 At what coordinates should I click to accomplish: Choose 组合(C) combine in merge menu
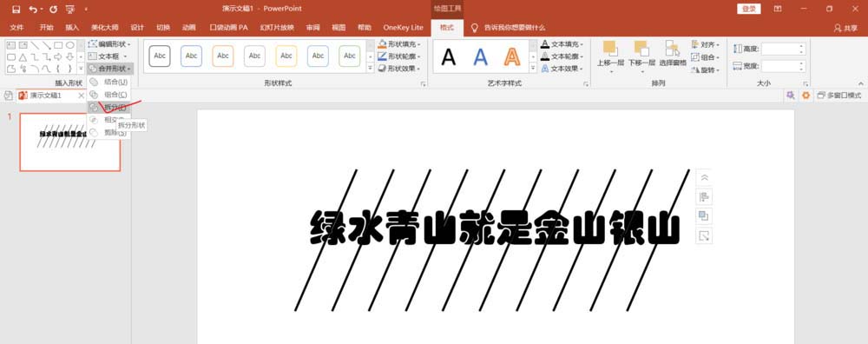[109, 95]
